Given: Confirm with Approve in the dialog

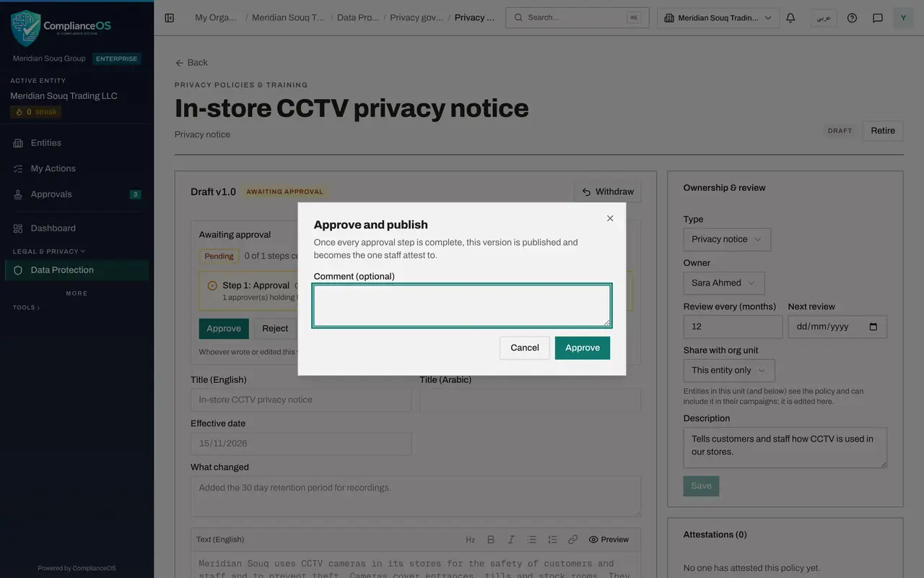Looking at the screenshot, I should [583, 348].
